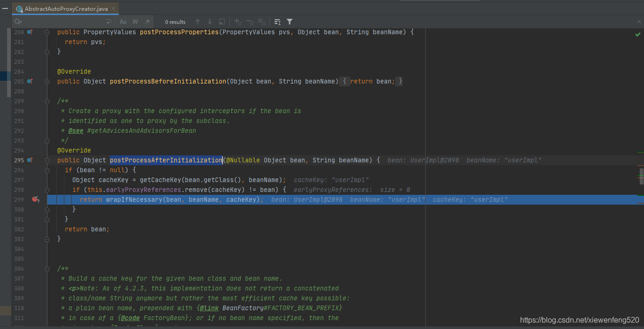
Task: Add selection for next occurrence icon
Action: point(238,22)
